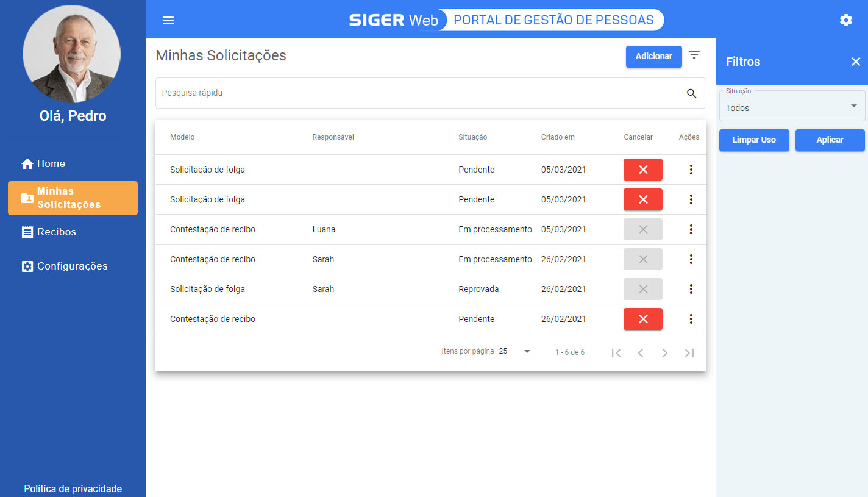Click the Situação column header
The height and width of the screenshot is (497, 868).
click(473, 137)
